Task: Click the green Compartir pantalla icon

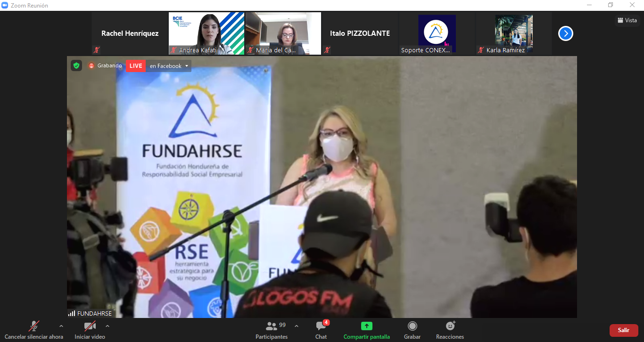Action: pyautogui.click(x=366, y=326)
